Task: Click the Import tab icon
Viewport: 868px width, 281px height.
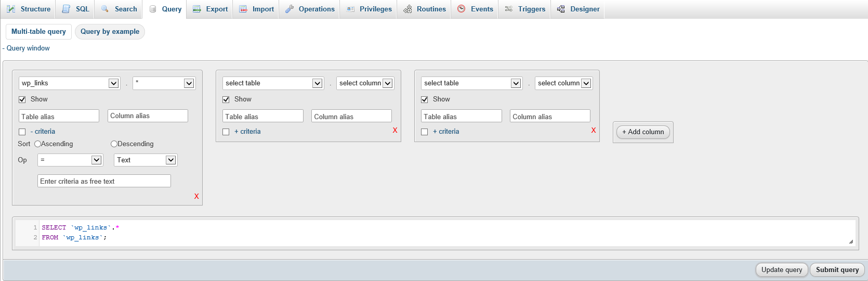Action: pos(243,9)
